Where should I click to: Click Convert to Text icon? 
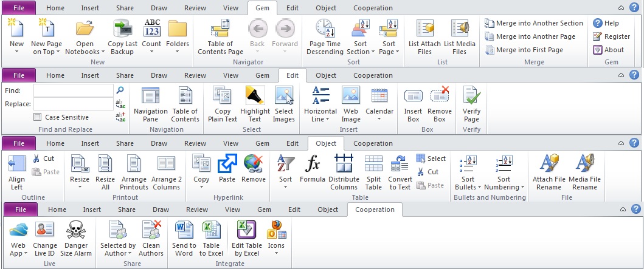pyautogui.click(x=400, y=163)
